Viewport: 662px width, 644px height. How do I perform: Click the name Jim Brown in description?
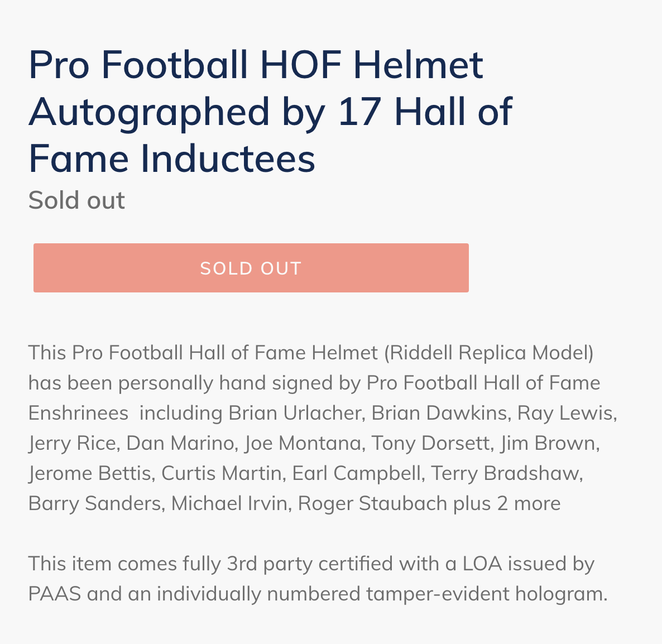pos(548,443)
